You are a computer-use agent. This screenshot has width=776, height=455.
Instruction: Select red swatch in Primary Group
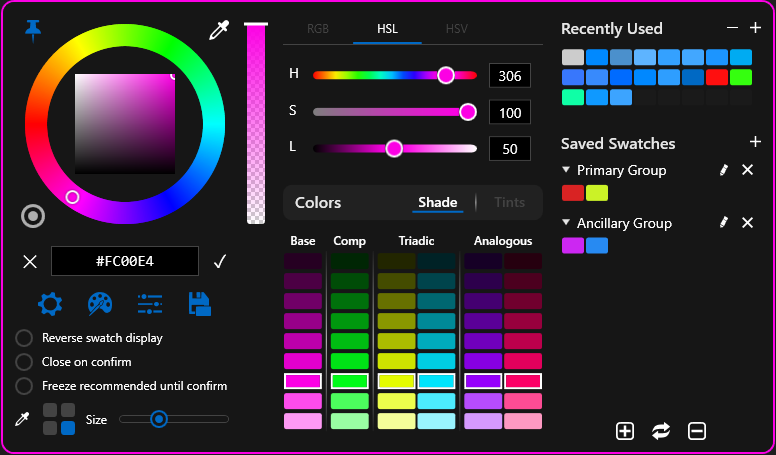pos(573,193)
